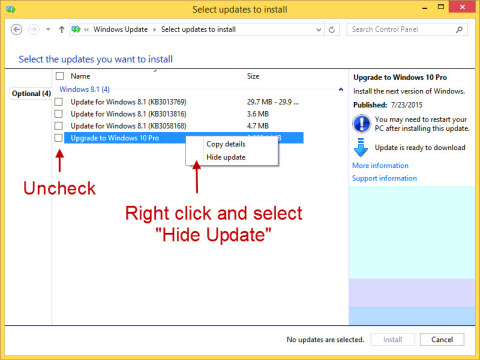Click the Install button
Image resolution: width=480 pixels, height=360 pixels.
click(x=393, y=340)
